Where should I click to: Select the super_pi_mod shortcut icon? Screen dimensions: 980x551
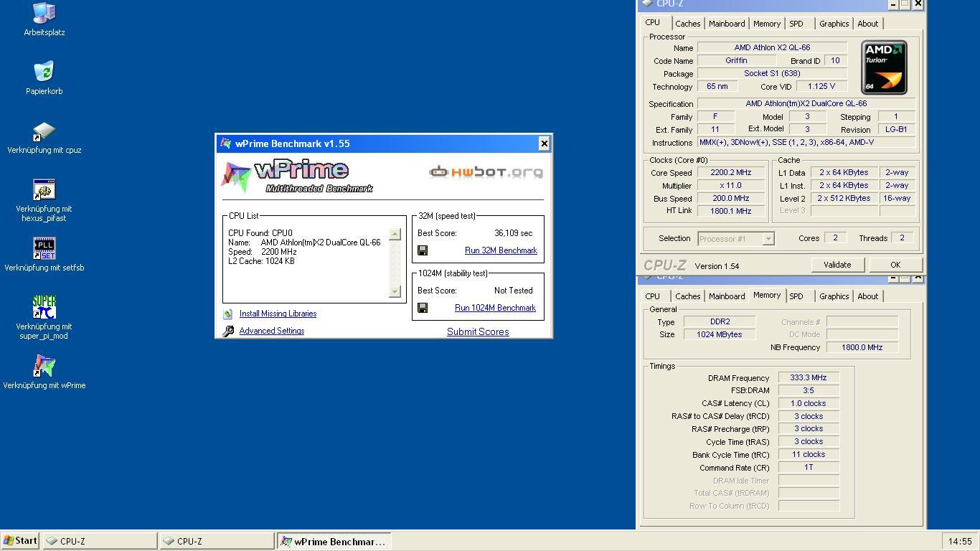coord(44,307)
